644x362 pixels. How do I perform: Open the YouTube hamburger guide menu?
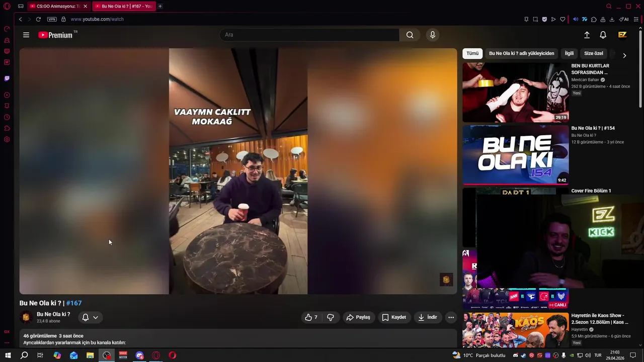coord(26,35)
